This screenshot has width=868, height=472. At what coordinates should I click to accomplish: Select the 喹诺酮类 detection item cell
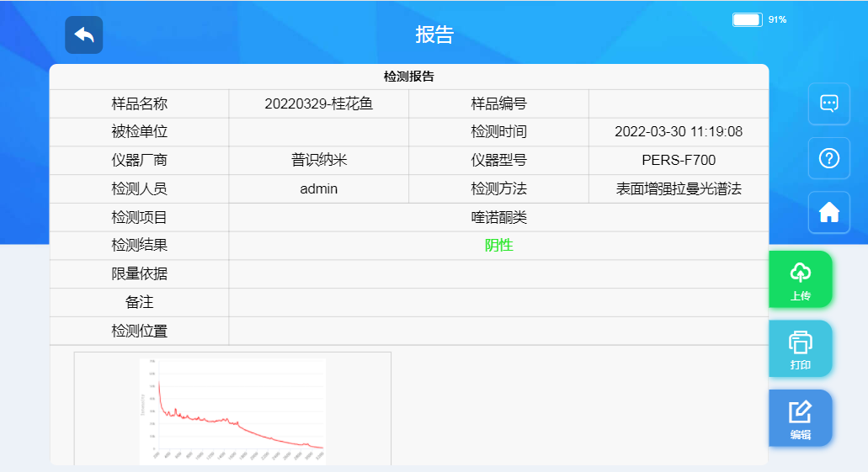click(498, 218)
